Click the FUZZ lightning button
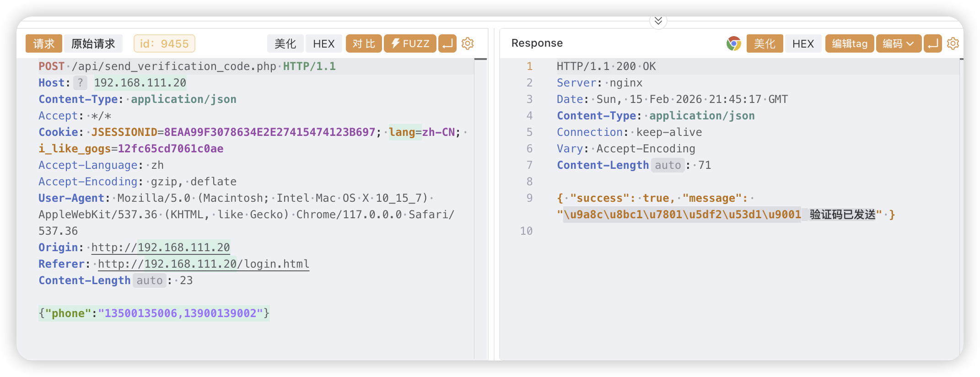Image resolution: width=980 pixels, height=377 pixels. [410, 43]
